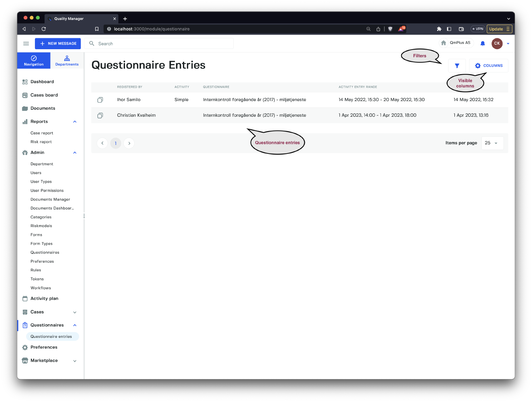The height and width of the screenshot is (402, 532).
Task: Click the NEW MESSAGE button
Action: 58,44
